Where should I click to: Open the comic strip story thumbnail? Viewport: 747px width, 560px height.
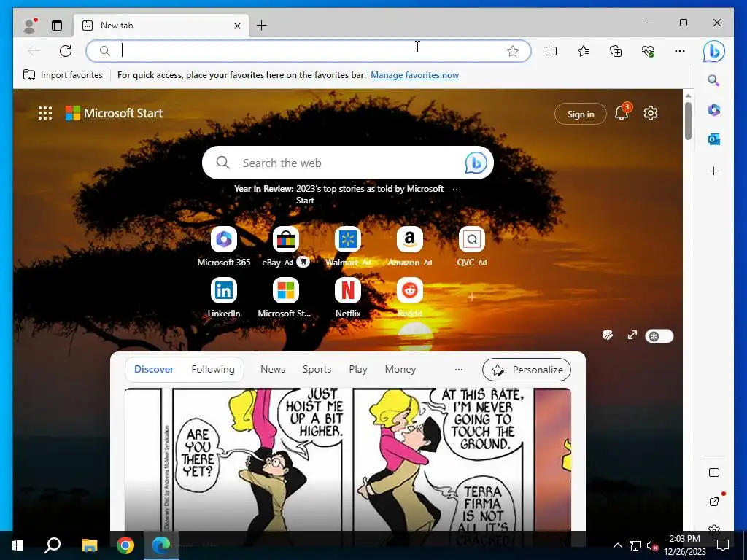point(348,459)
